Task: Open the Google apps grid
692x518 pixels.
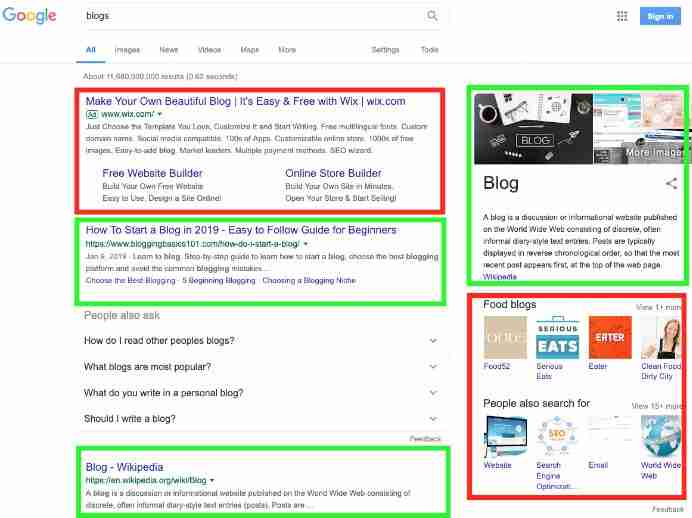Action: tap(622, 16)
